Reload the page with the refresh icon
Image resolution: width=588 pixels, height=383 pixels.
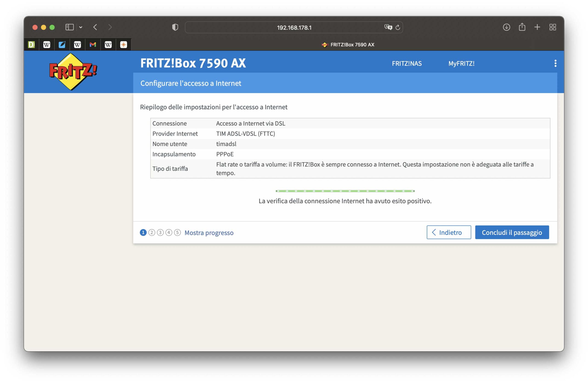tap(398, 27)
